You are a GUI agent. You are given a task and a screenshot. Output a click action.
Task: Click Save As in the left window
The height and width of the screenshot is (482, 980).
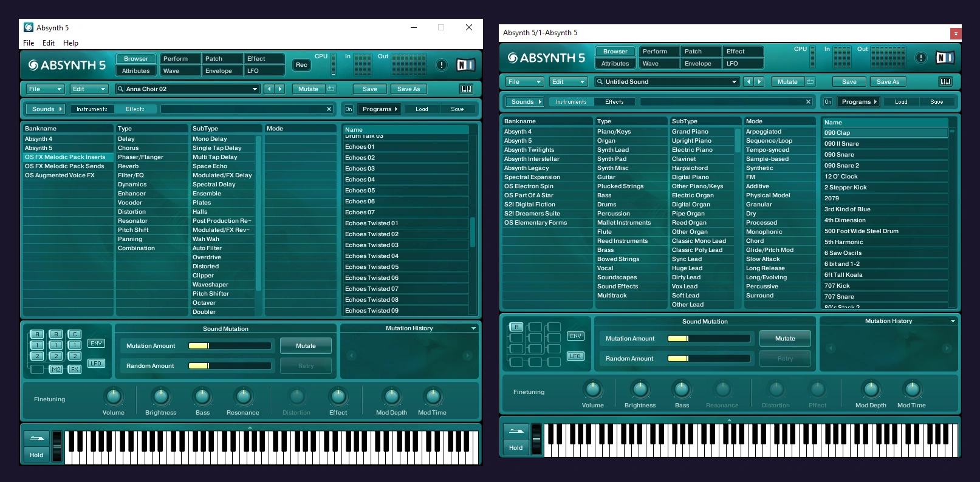(408, 89)
